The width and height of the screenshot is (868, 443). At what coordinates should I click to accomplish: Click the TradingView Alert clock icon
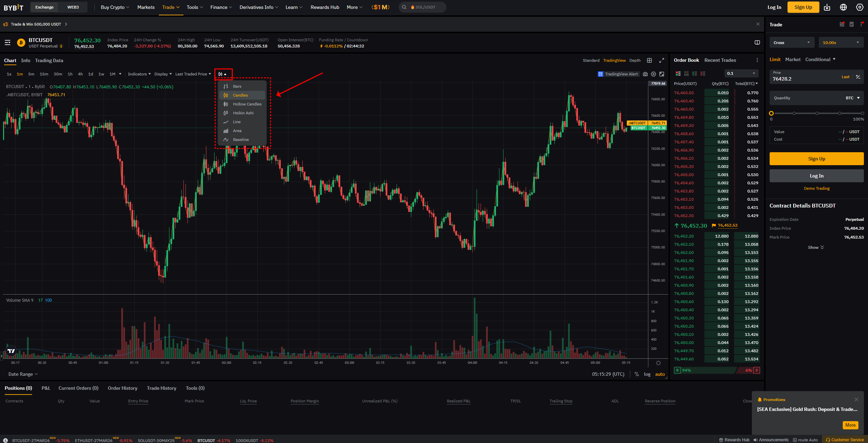601,74
